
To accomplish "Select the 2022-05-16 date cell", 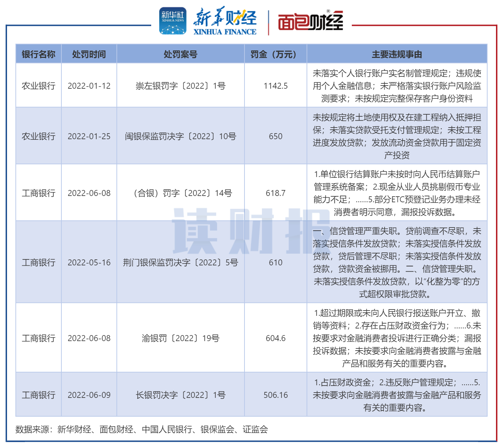I will (89, 263).
